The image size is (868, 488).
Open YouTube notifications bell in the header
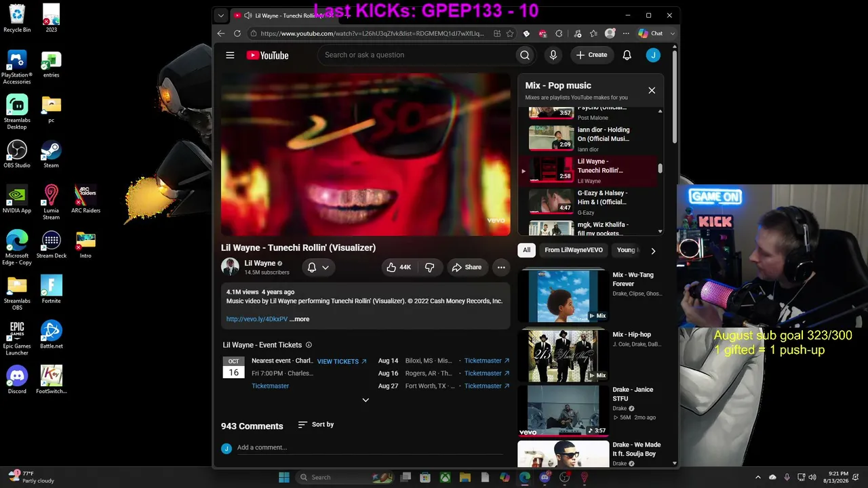[627, 55]
